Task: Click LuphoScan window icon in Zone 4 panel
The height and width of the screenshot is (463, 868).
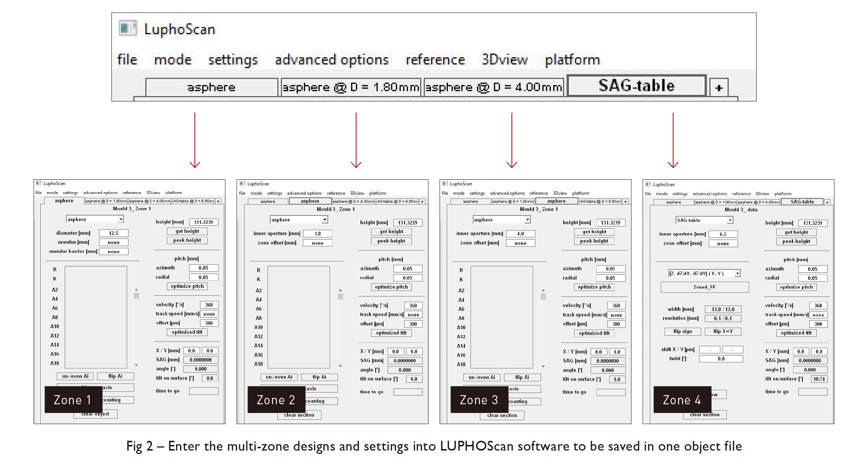Action: [648, 184]
